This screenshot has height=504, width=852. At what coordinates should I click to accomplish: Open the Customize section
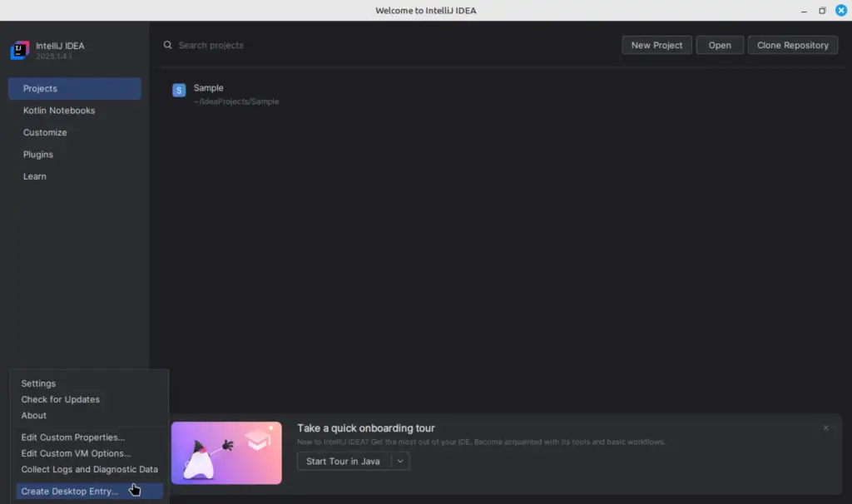click(x=45, y=132)
